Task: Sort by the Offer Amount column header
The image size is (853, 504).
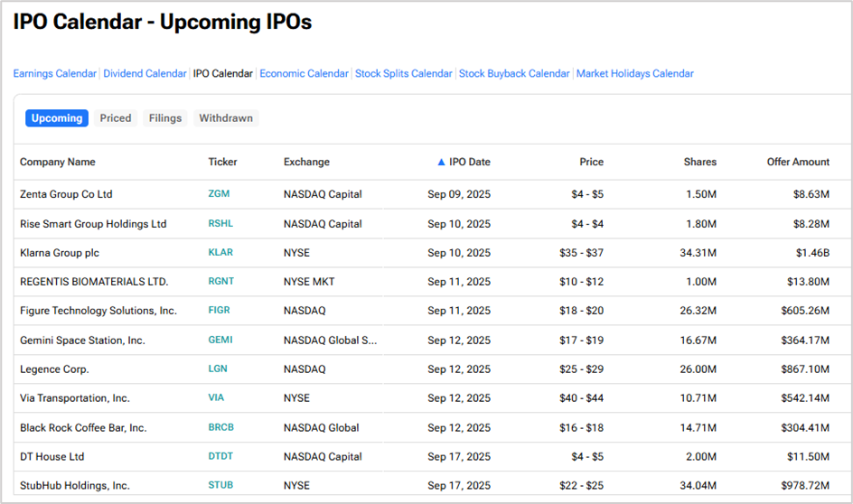Action: point(798,163)
